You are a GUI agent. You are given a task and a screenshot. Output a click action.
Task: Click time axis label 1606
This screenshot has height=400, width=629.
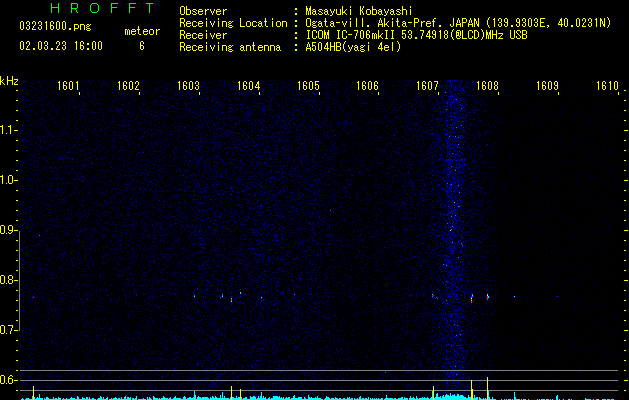point(367,86)
